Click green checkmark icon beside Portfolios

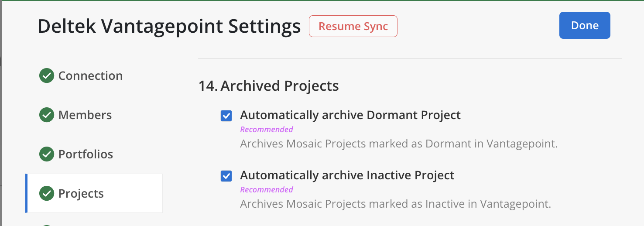[47, 154]
